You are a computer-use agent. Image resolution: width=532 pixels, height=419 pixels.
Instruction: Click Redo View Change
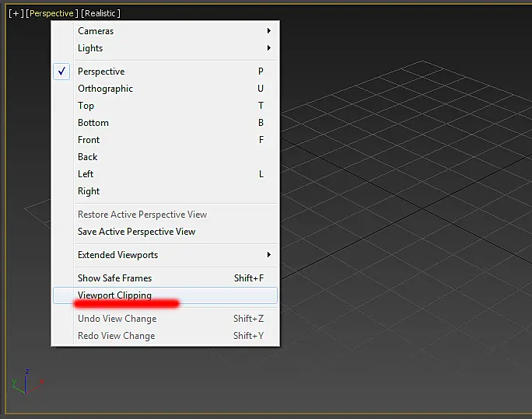[165, 336]
